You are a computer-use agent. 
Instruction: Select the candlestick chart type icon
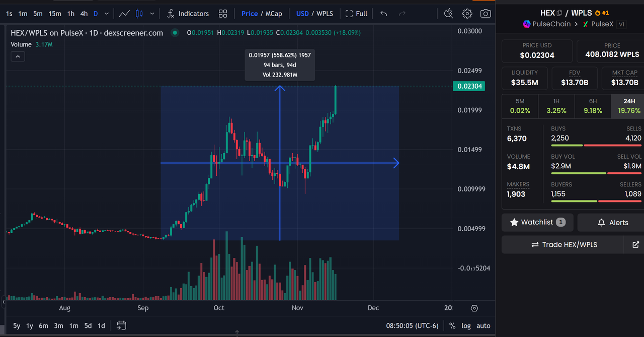click(139, 14)
